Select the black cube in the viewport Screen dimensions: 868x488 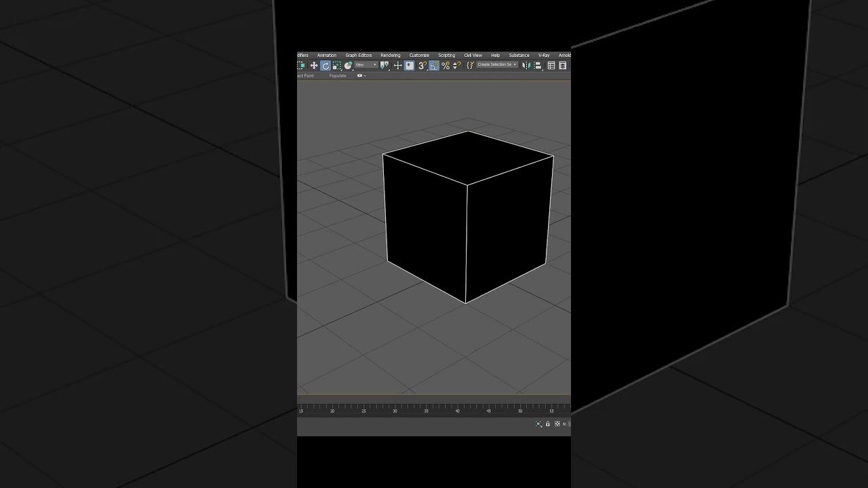pos(468,217)
